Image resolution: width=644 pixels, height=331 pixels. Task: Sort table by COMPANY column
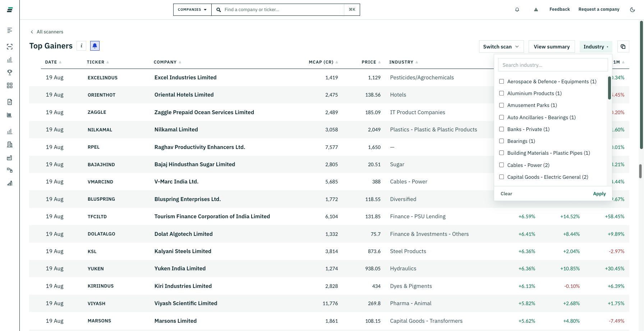167,62
